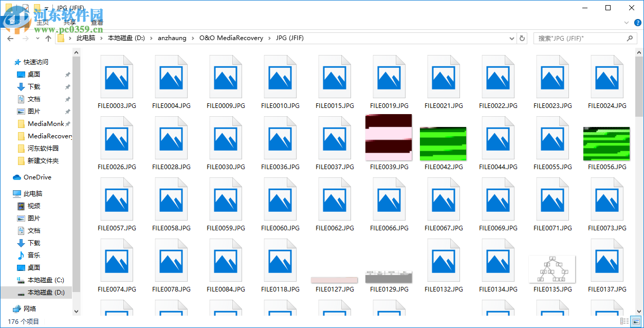The height and width of the screenshot is (328, 644).
Task: Unpin 桌面 from quick access
Action: click(x=66, y=74)
